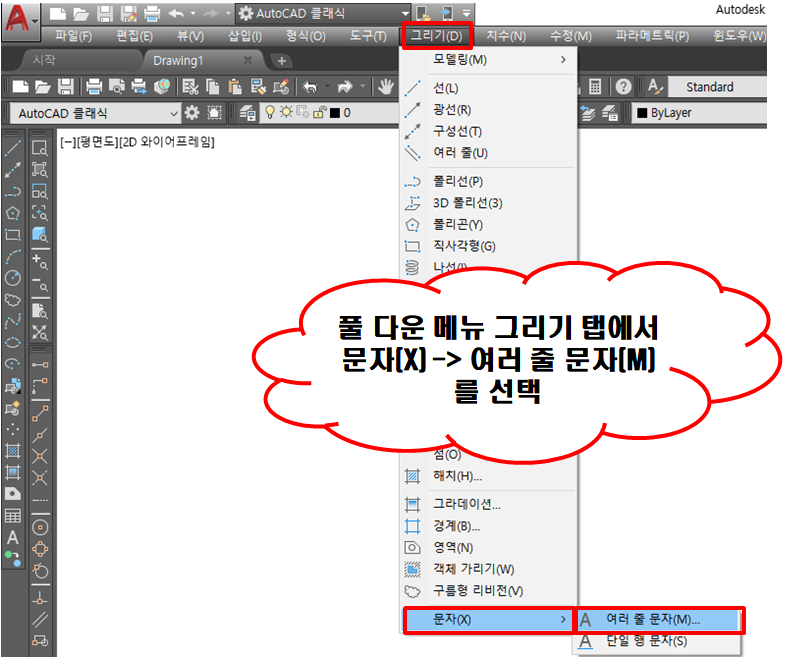791x660 pixels.
Task: Click the Save As icon in the title bar
Action: [129, 14]
